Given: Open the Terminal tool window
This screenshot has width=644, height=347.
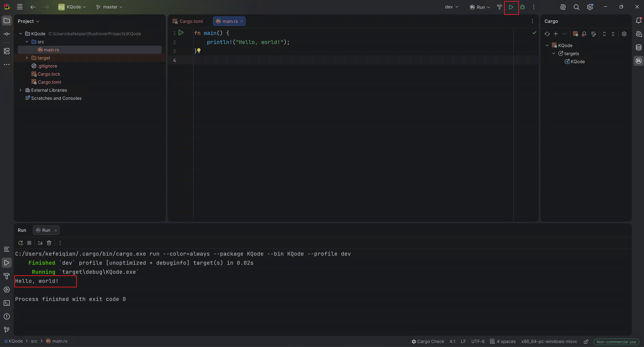Looking at the screenshot, I should pyautogui.click(x=7, y=303).
